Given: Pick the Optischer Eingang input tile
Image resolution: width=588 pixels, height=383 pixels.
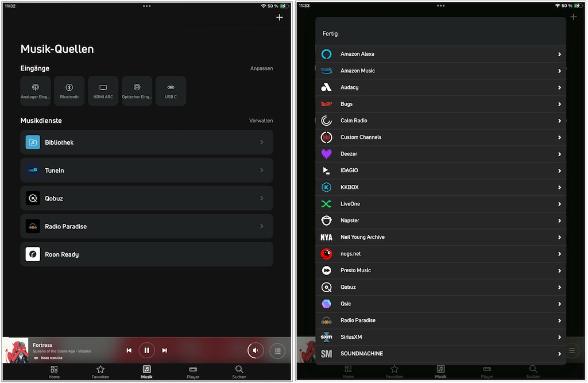Looking at the screenshot, I should [137, 91].
